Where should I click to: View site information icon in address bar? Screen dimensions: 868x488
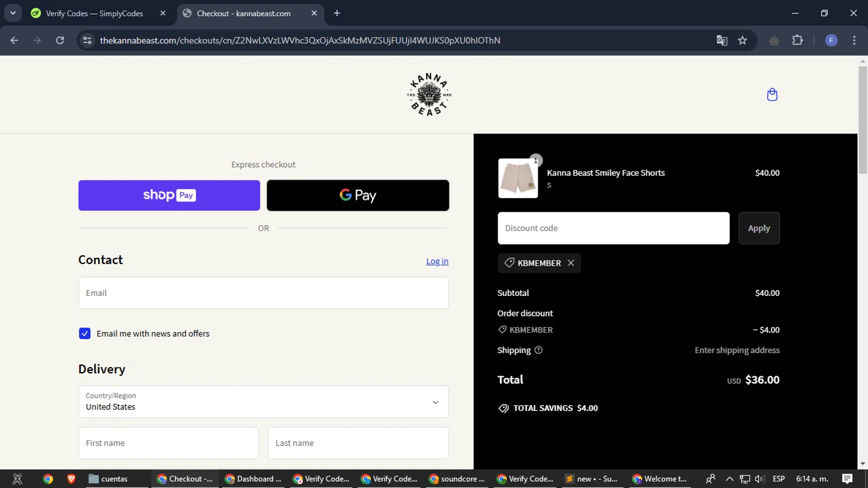point(87,41)
